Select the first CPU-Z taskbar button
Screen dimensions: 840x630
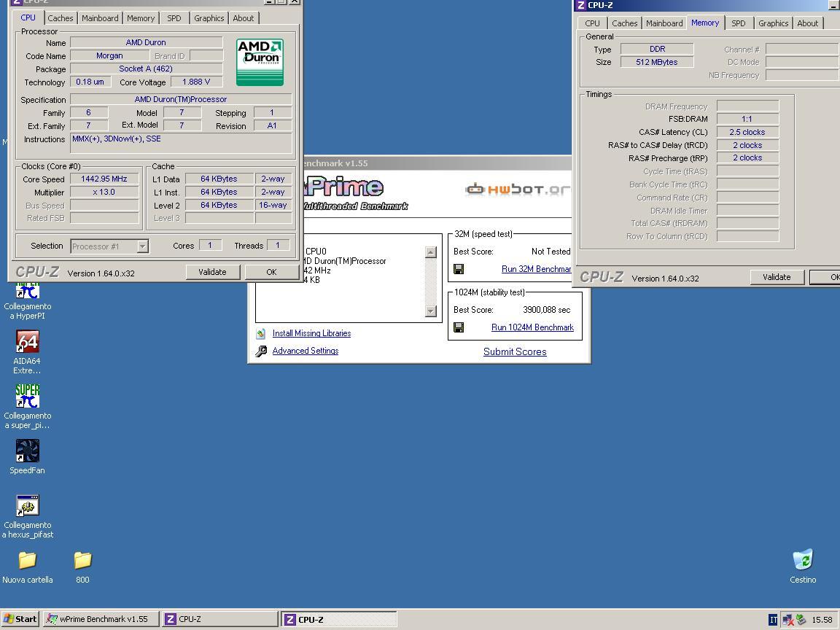[x=219, y=619]
